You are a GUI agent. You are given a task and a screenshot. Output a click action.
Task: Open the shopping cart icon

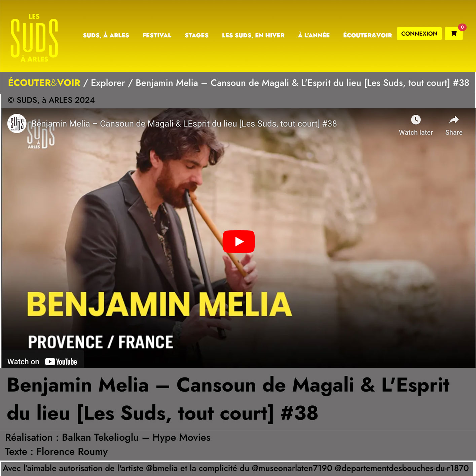coord(453,34)
